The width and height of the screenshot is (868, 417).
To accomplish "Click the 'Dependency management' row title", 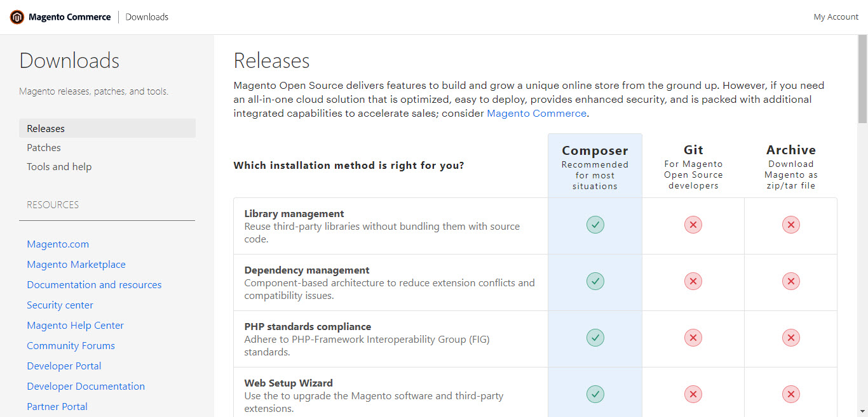I will [307, 270].
